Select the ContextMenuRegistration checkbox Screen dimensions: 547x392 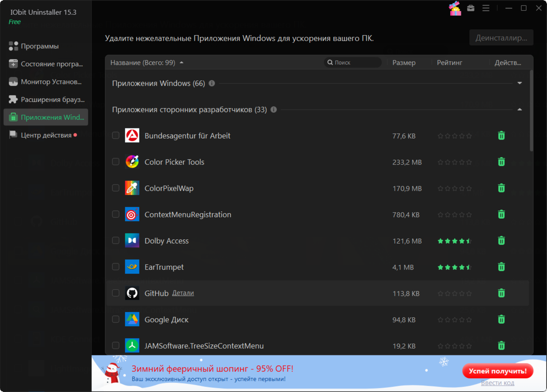point(116,214)
